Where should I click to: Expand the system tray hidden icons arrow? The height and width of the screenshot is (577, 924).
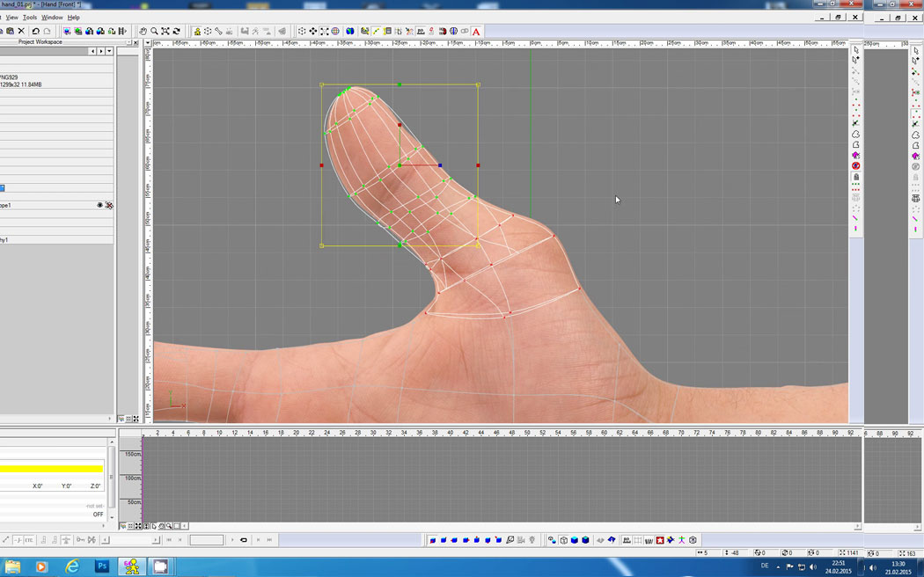(779, 566)
